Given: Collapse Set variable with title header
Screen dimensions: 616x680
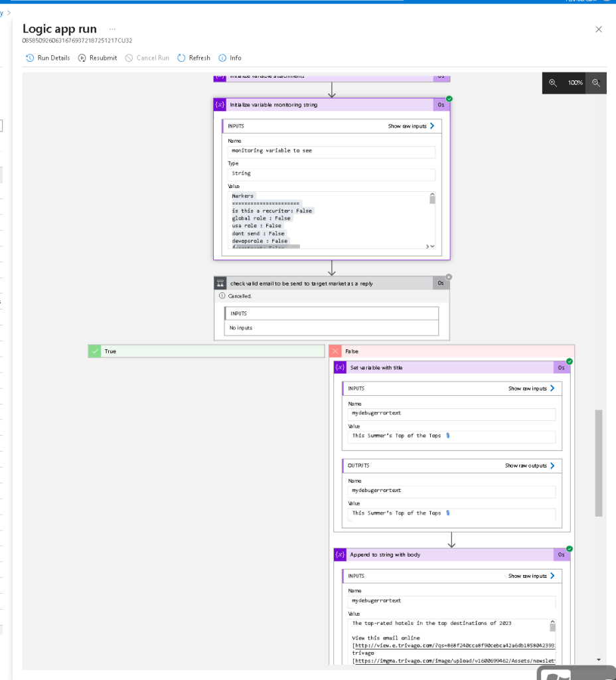Looking at the screenshot, I should tap(451, 367).
